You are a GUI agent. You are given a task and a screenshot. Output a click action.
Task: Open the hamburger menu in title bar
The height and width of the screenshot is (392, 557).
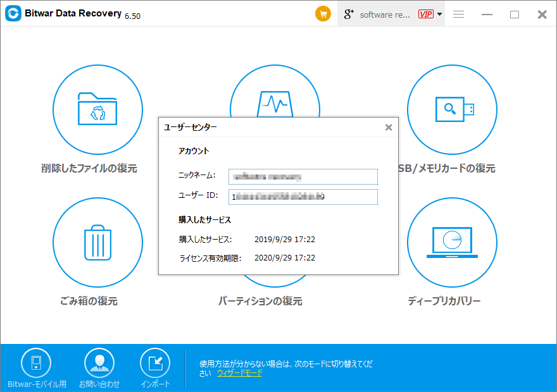pyautogui.click(x=459, y=14)
